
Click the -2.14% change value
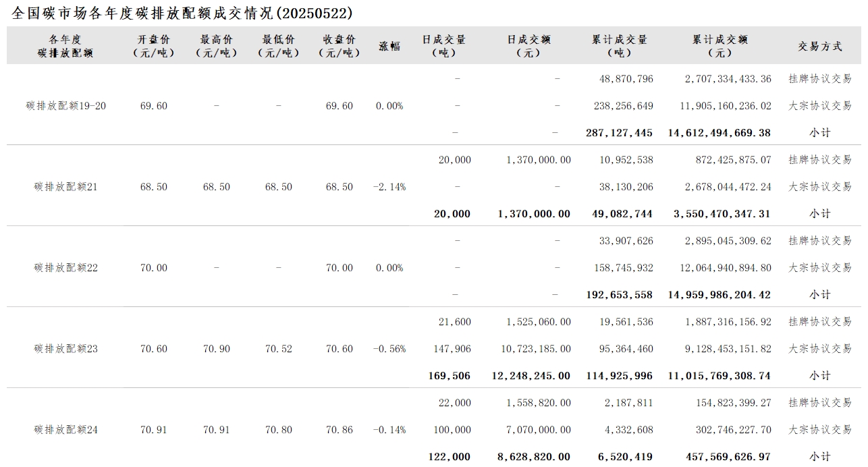click(x=389, y=187)
